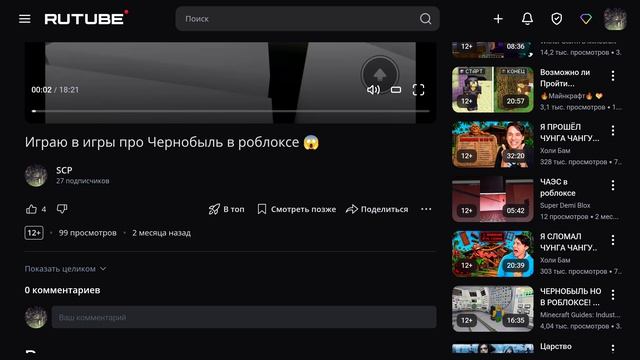640x360 pixels.
Task: Click the video progress bar
Action: pos(231,111)
